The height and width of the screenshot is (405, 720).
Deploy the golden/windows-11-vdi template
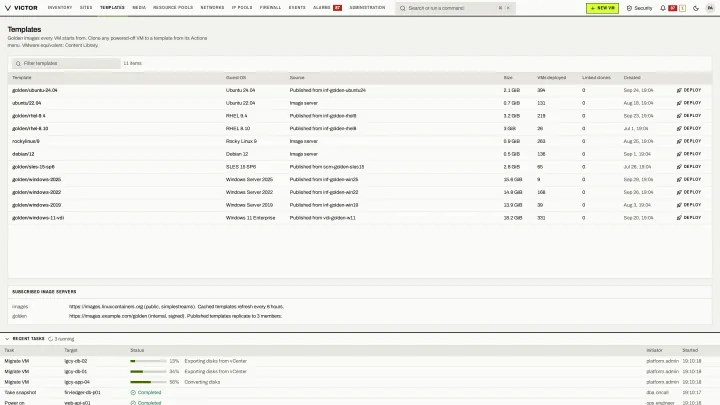tap(689, 218)
